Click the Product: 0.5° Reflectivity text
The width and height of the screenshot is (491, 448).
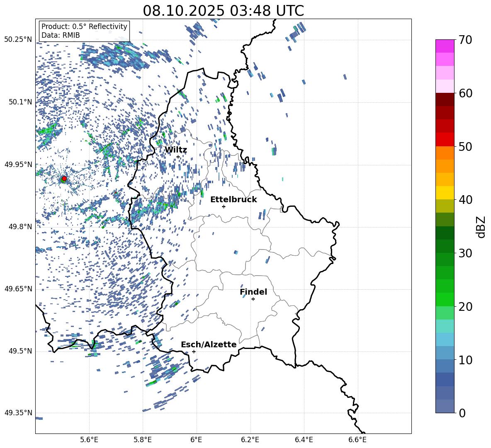(x=84, y=27)
